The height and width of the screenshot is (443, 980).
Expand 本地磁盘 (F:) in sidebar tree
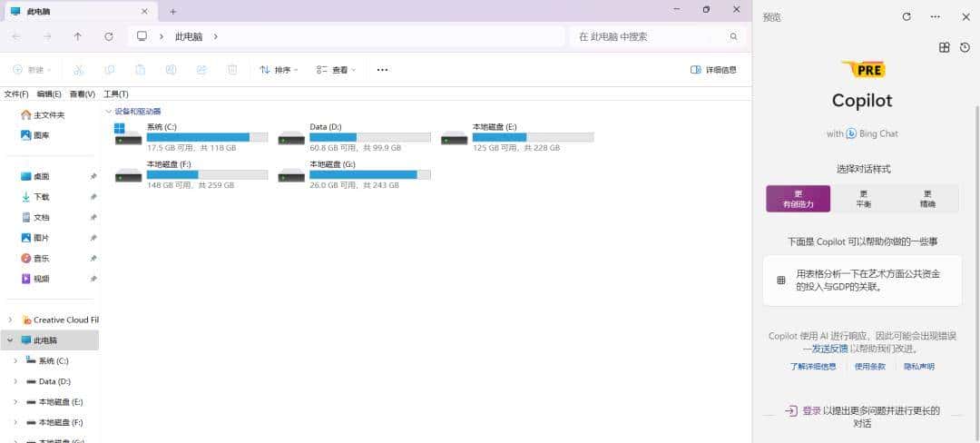(x=15, y=422)
